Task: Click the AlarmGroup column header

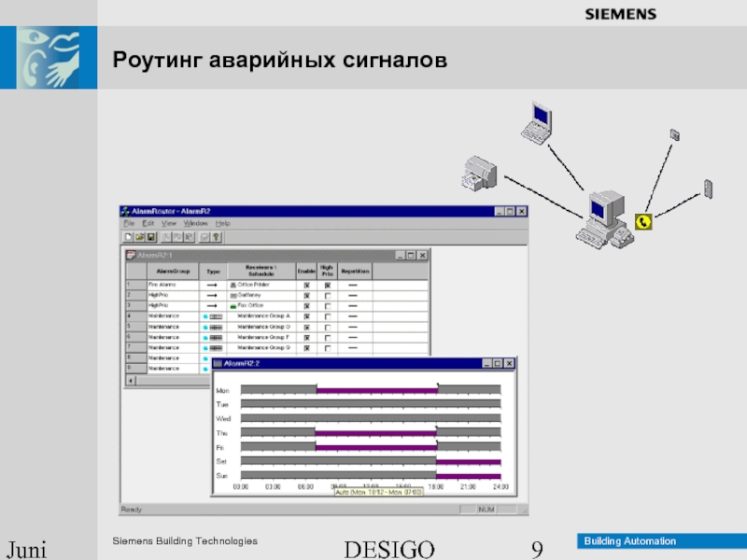Action: [173, 271]
